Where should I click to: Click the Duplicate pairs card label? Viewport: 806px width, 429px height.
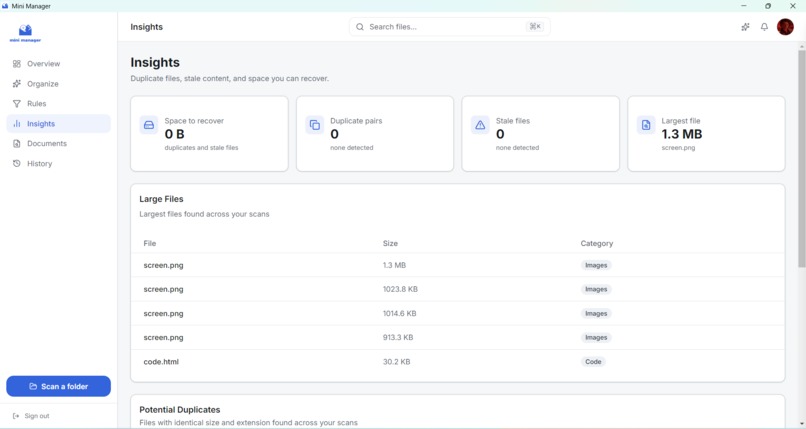356,121
